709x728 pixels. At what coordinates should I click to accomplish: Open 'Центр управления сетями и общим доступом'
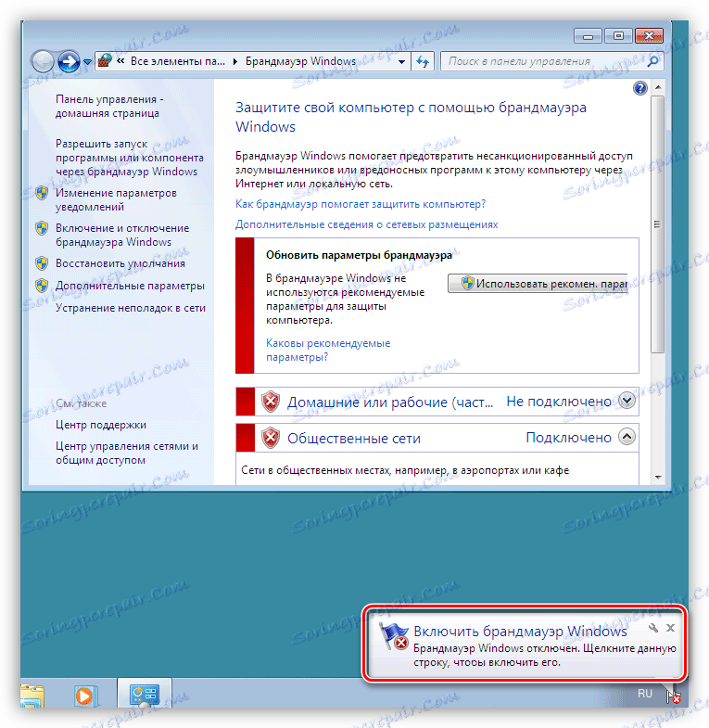pos(127,453)
